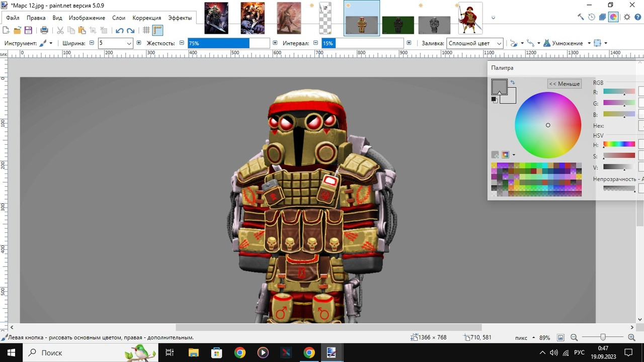Crop to selection using the crop icon
Screen dimensions: 644x362
pos(93,30)
